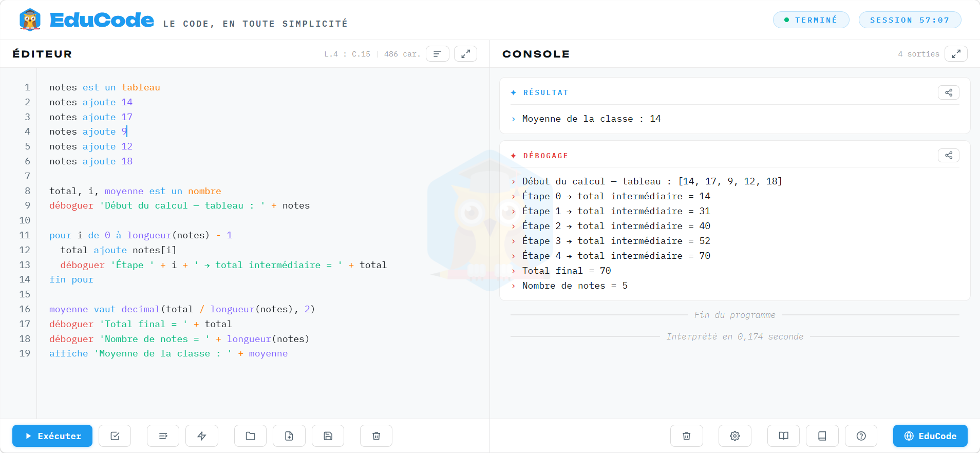
Task: Click the '4 sorties' counter
Action: tap(918, 54)
